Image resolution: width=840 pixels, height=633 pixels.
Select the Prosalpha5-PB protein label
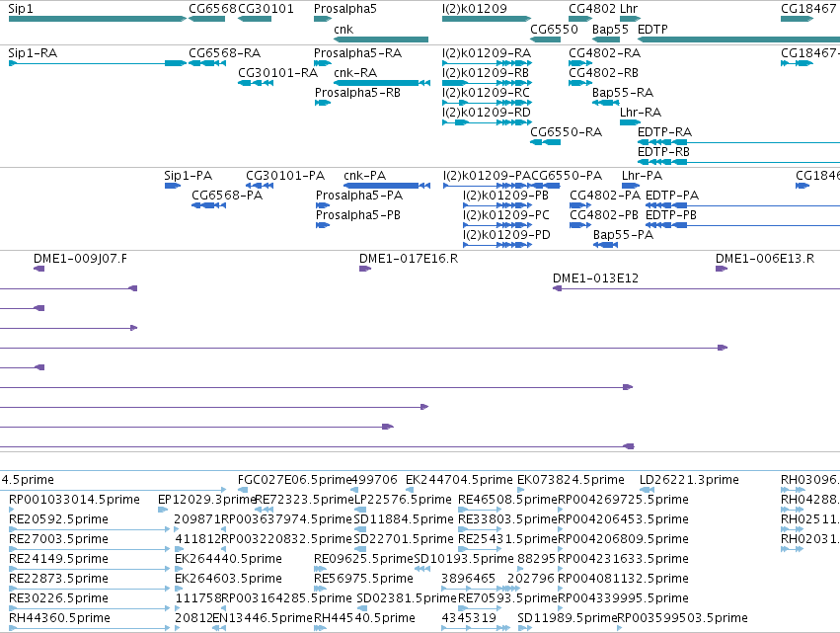[358, 215]
